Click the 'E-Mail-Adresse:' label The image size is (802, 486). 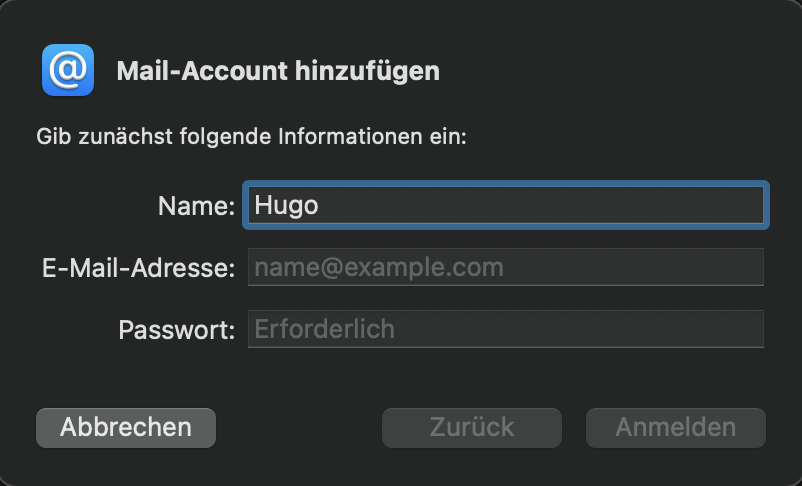138,268
